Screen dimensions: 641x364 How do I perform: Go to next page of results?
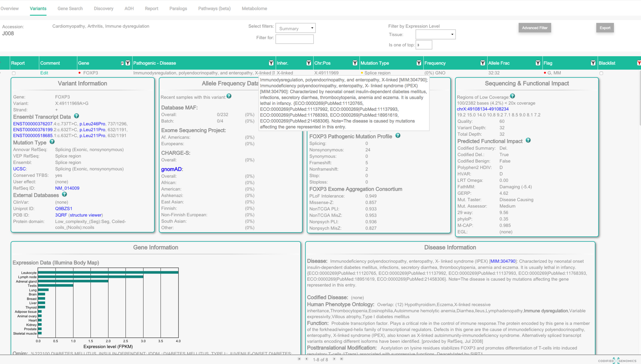pyautogui.click(x=334, y=359)
